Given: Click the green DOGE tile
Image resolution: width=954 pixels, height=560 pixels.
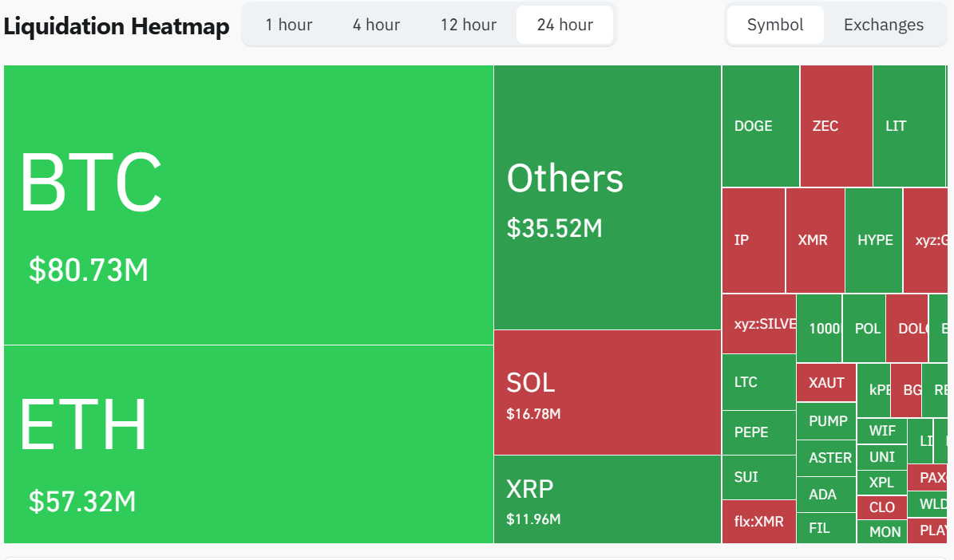Looking at the screenshot, I should point(760,126).
